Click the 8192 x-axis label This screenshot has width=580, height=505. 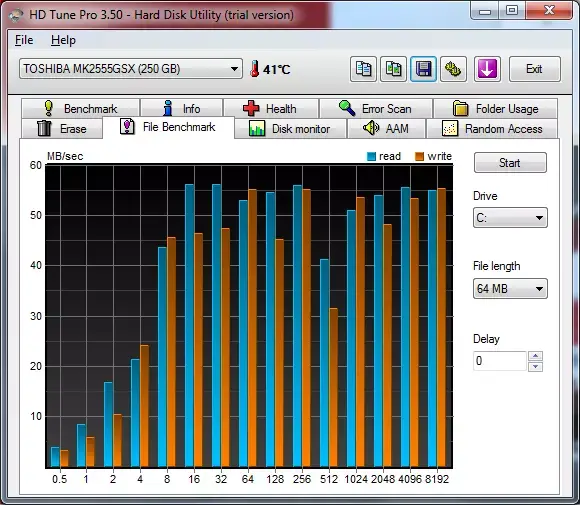pyautogui.click(x=437, y=479)
